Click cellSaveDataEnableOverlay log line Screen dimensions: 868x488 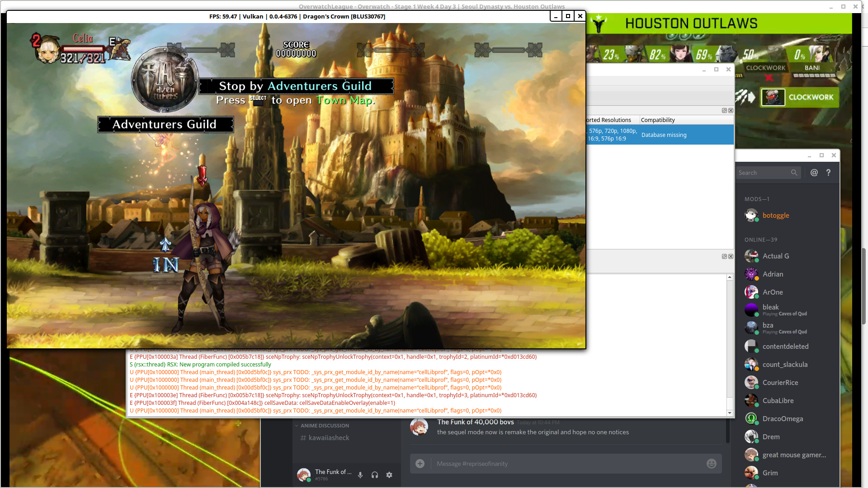tap(262, 403)
